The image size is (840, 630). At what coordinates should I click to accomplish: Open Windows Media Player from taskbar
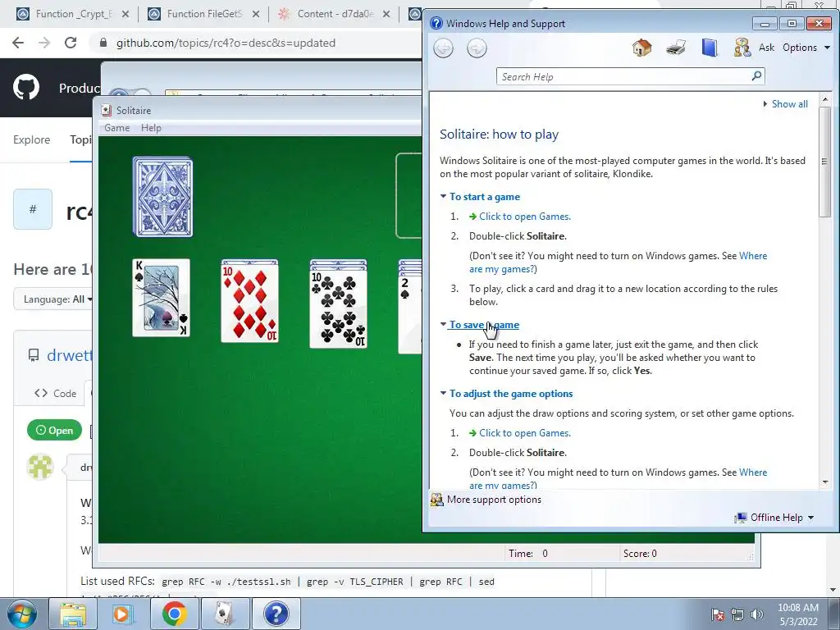point(124,614)
